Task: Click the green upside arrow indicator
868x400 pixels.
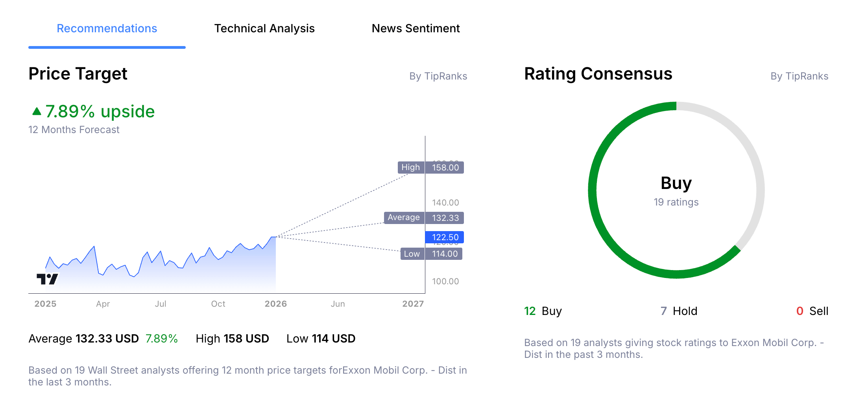Action: 36,111
